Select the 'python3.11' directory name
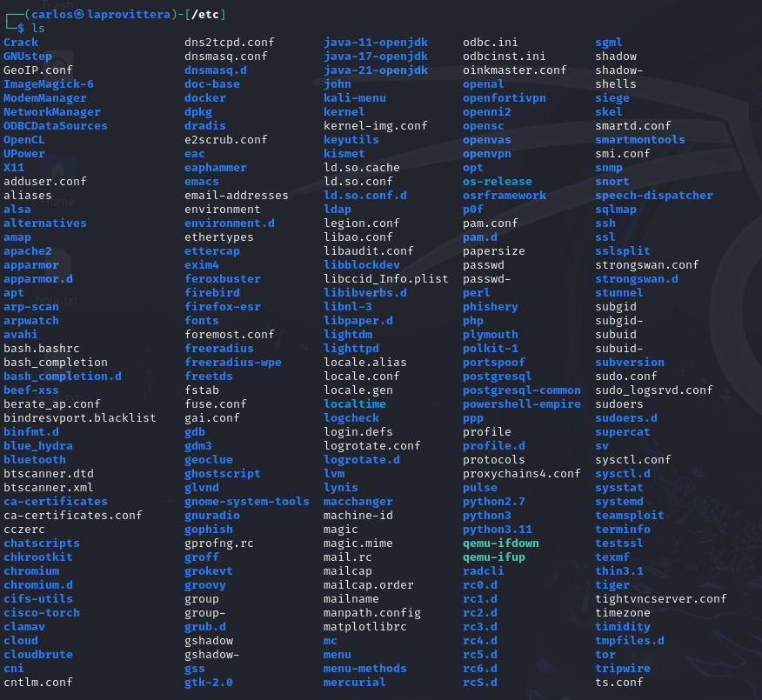Viewport: 762px width, 700px height. tap(498, 529)
